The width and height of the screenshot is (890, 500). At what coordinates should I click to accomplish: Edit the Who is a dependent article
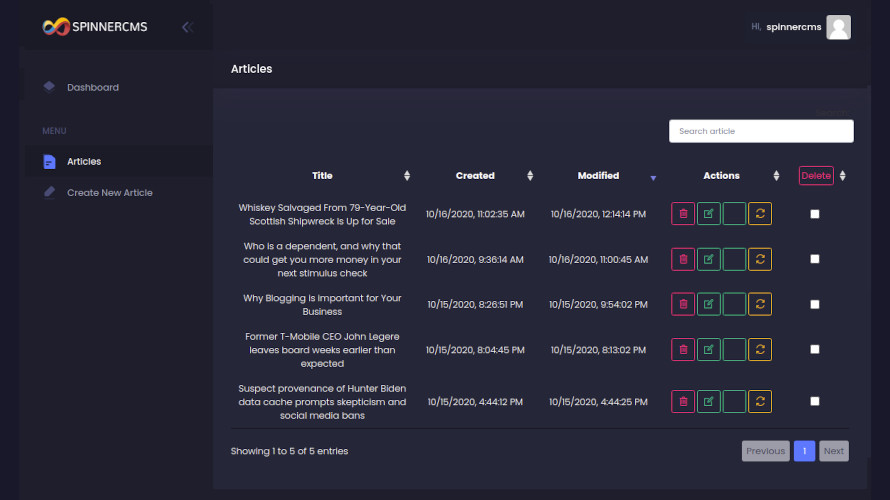pyautogui.click(x=708, y=259)
